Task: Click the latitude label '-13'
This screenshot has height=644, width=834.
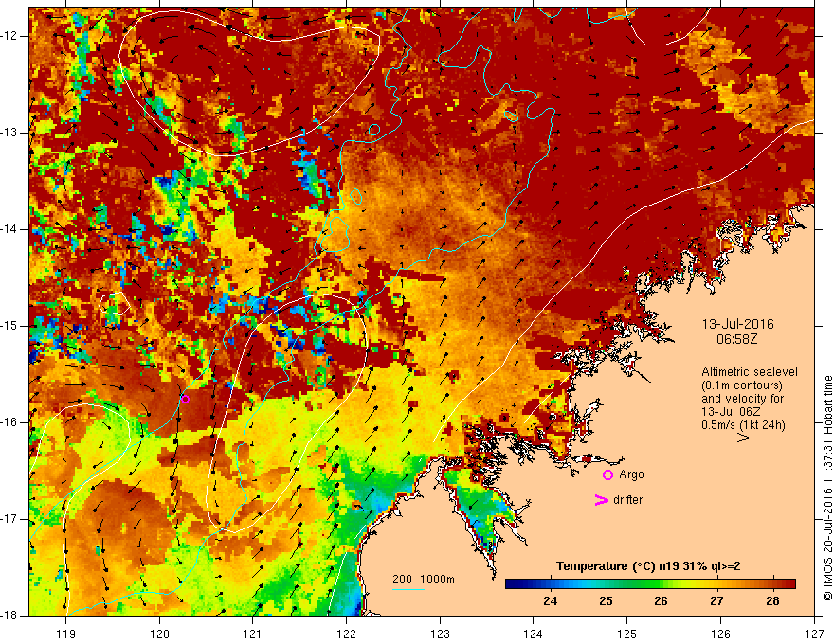Action: [10, 133]
